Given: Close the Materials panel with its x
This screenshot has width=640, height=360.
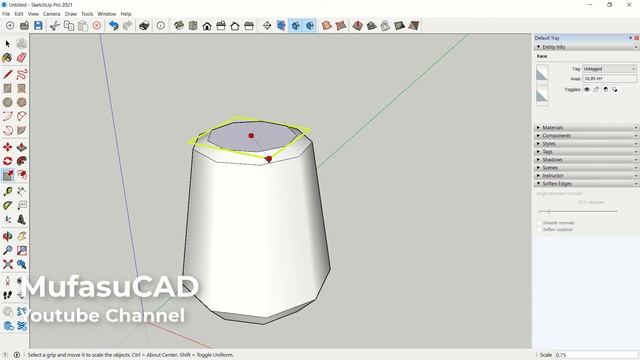Looking at the screenshot, I should (636, 128).
